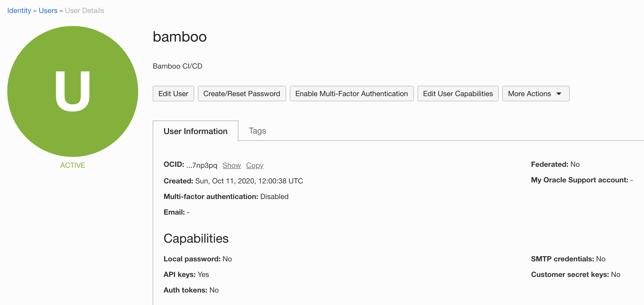Click the Capabilities section heading
Viewport: 644px width, 305px height.
(x=196, y=238)
